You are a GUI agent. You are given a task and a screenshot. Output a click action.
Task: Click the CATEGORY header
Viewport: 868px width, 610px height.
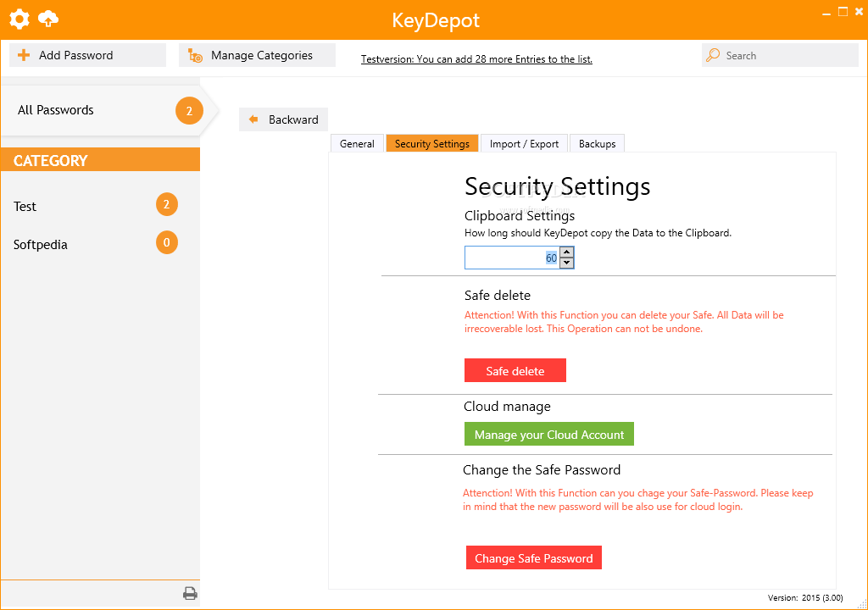point(100,160)
